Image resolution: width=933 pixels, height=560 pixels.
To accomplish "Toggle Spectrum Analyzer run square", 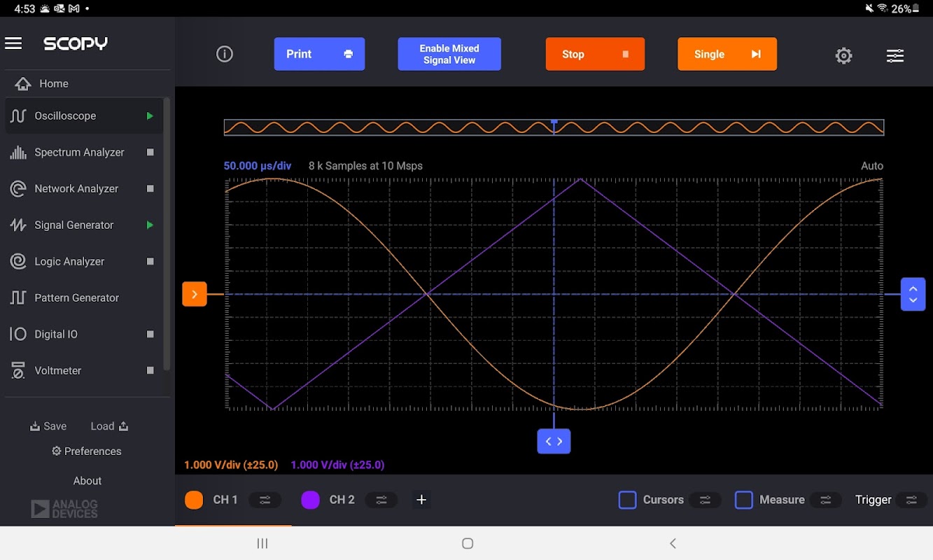I will (150, 153).
